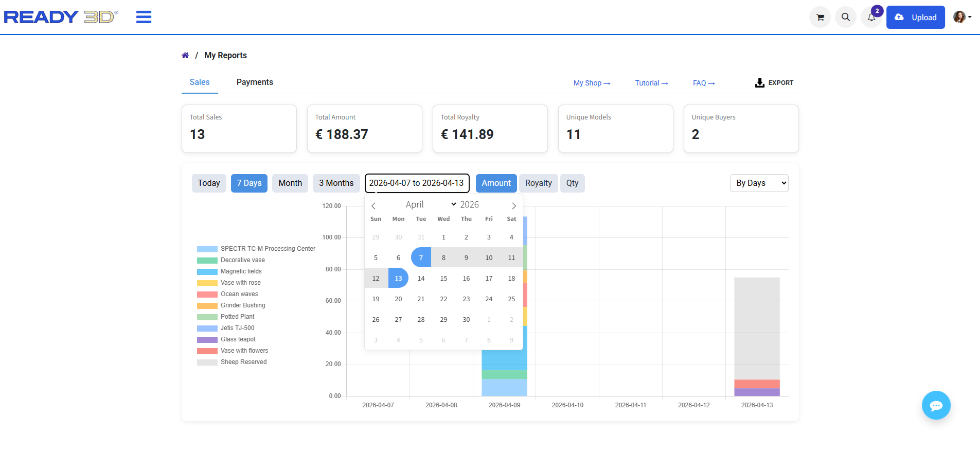Go to next month in calendar
This screenshot has height=449, width=980.
point(513,205)
